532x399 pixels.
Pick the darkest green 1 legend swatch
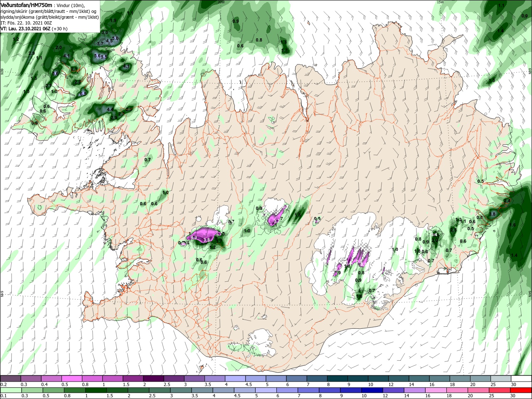click(97, 390)
